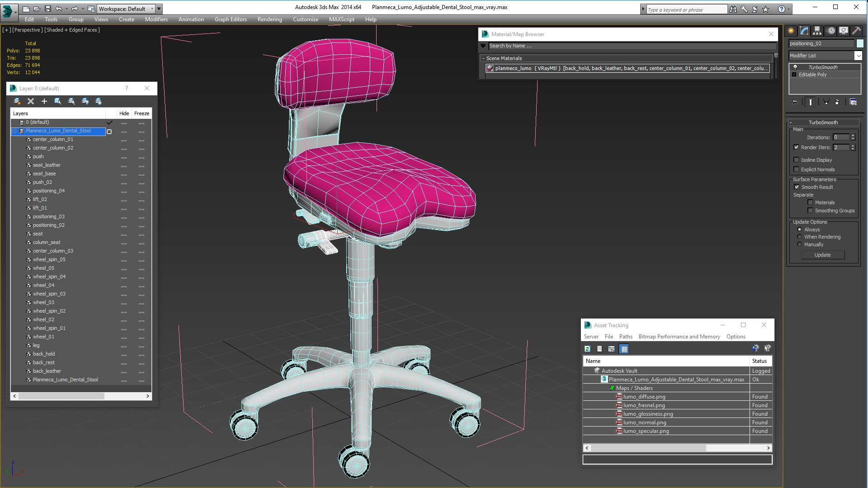The height and width of the screenshot is (488, 868).
Task: Click the binoculars search icon
Action: point(733,9)
